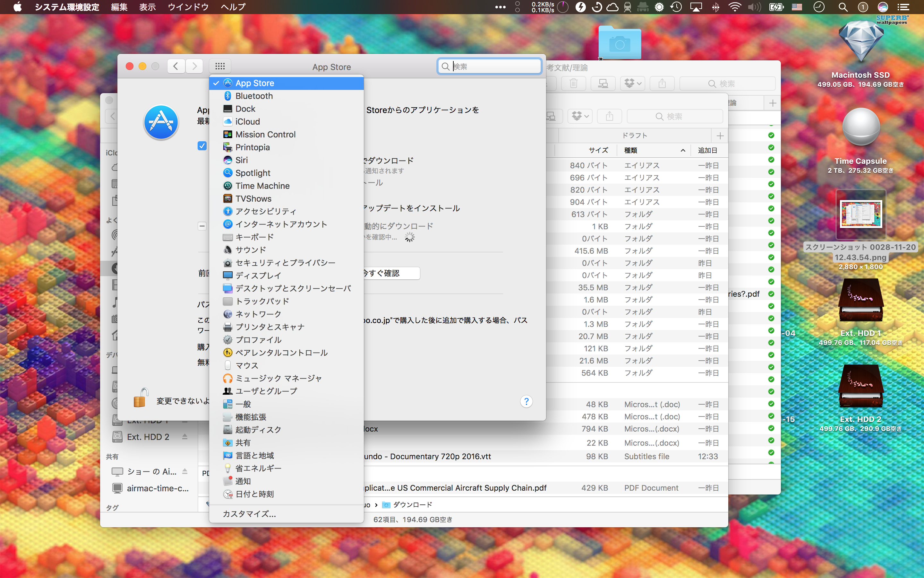Go forward with the right arrow button
Screen dimensions: 924x578
tap(194, 66)
